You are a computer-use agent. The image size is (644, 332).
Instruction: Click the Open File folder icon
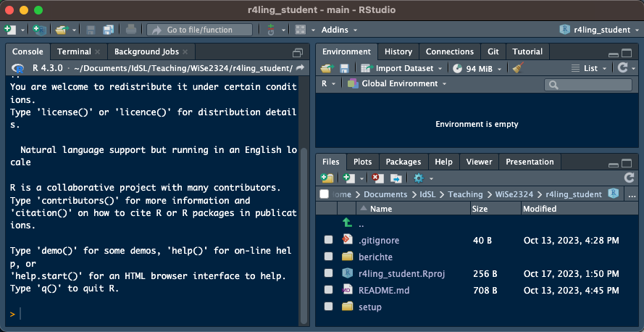coord(62,30)
